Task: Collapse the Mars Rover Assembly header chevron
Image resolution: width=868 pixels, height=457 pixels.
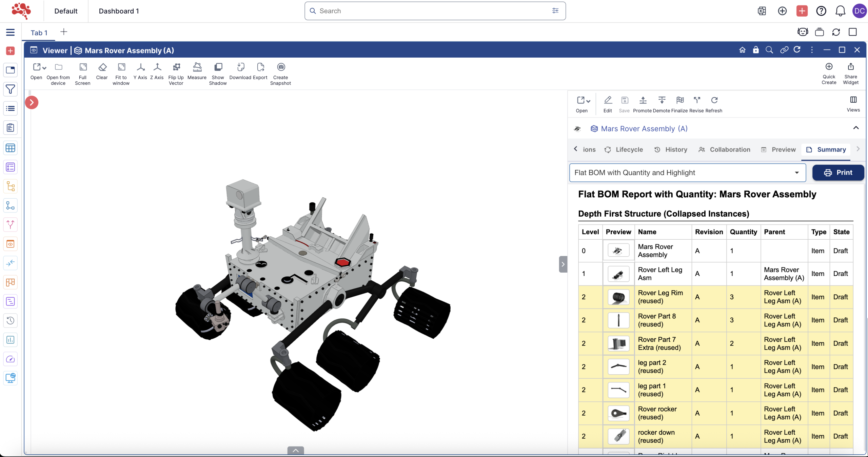Action: point(856,128)
